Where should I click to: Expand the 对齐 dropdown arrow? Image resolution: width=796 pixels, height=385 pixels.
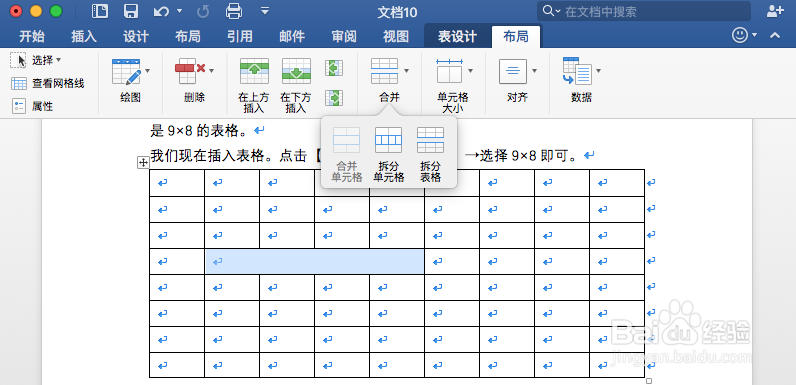coord(534,71)
